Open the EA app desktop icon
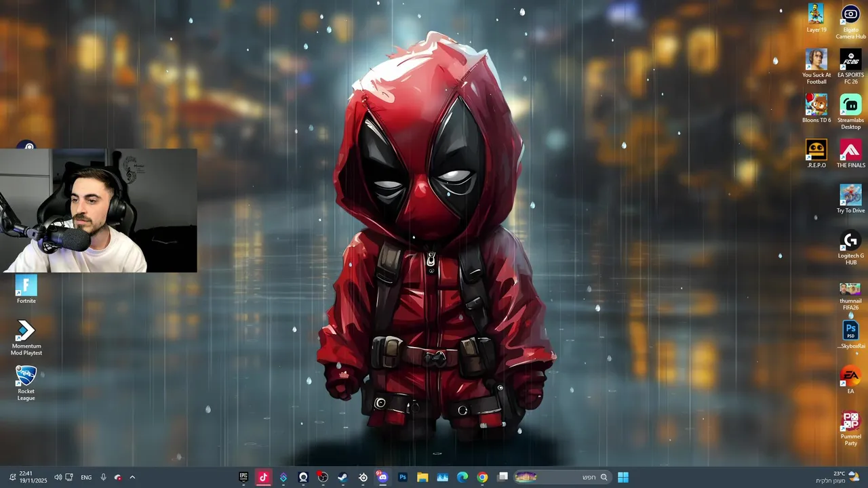Screen dimensions: 868x488 (850, 380)
